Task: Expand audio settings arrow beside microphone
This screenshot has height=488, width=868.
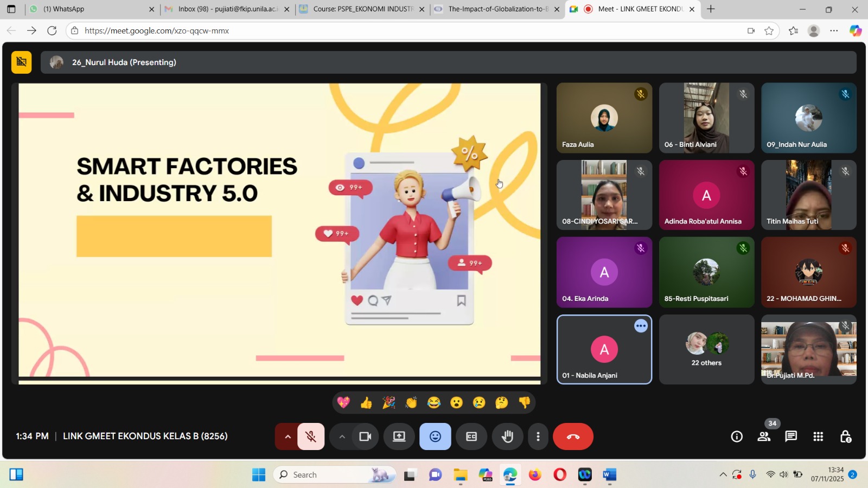Action: pos(288,436)
